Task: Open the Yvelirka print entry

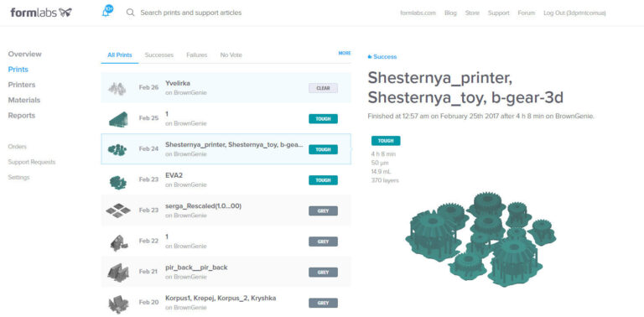Action: (226, 88)
